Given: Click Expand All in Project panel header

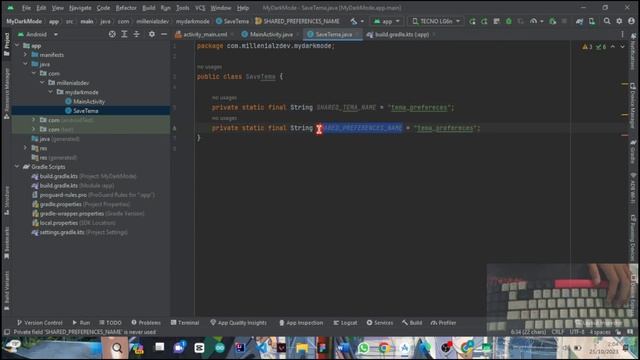Looking at the screenshot, I should (124, 34).
